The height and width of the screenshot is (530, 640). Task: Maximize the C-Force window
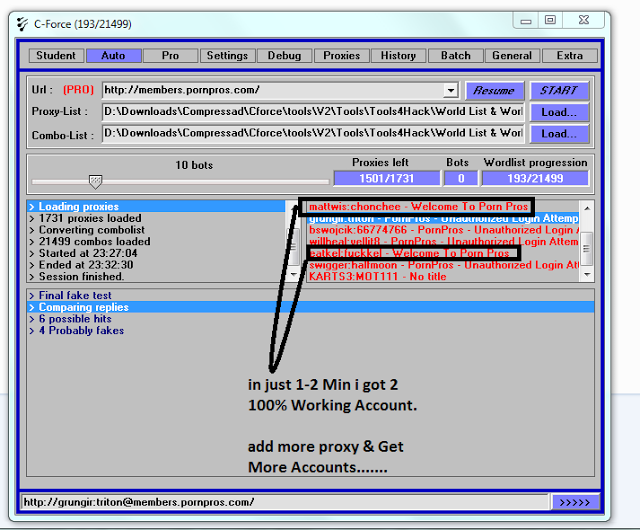[550, 20]
